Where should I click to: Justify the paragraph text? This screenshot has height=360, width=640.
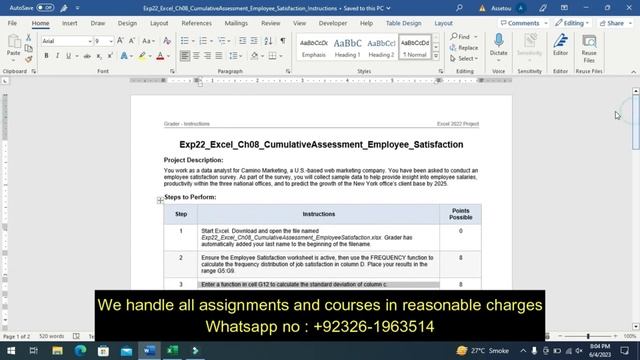tap(219, 56)
